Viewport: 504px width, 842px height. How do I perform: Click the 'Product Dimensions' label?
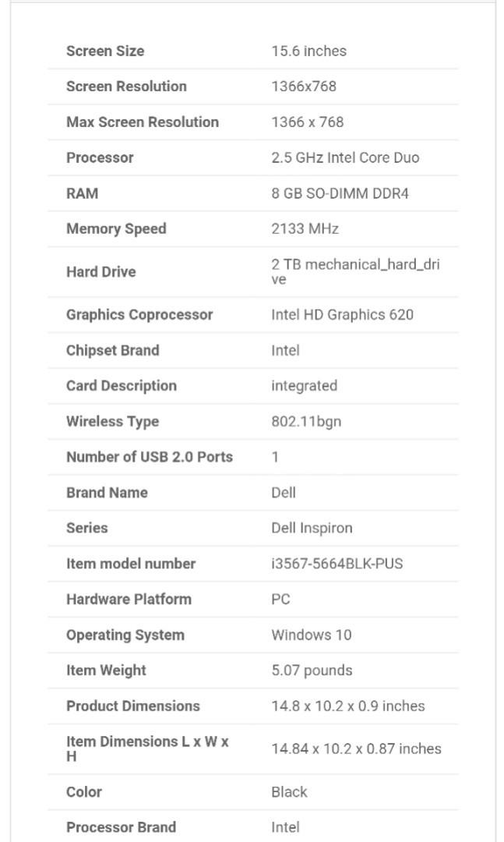coord(133,706)
